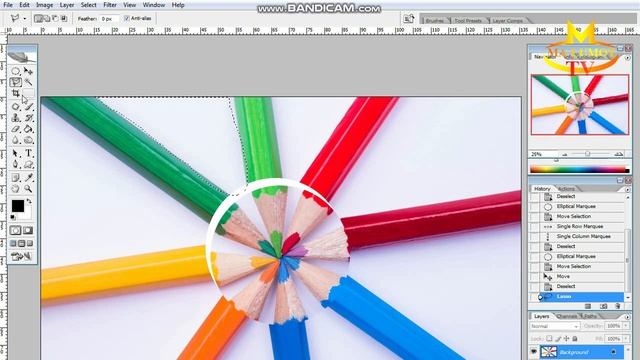Open the Navigator panel options menu
This screenshot has width=640, height=360.
627,58
